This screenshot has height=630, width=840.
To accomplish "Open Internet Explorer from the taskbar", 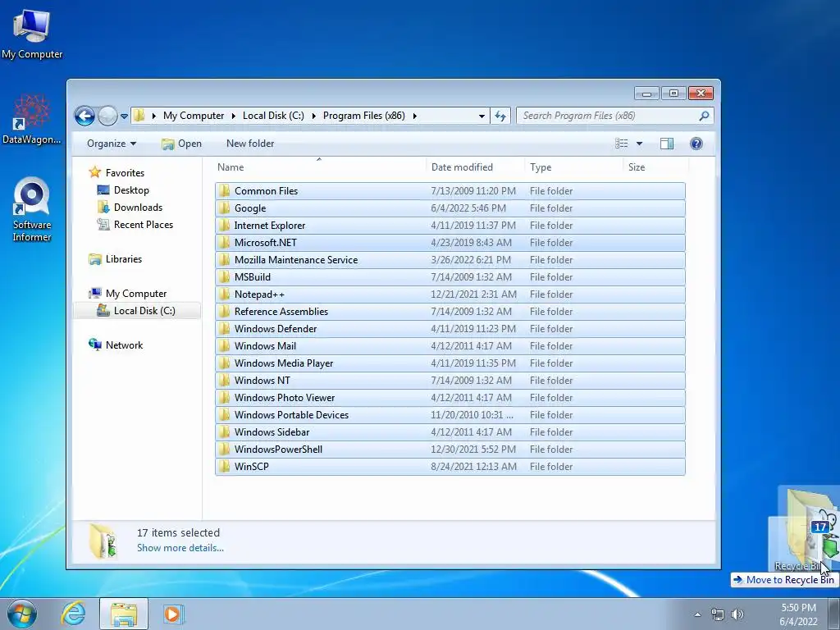I will point(73,614).
